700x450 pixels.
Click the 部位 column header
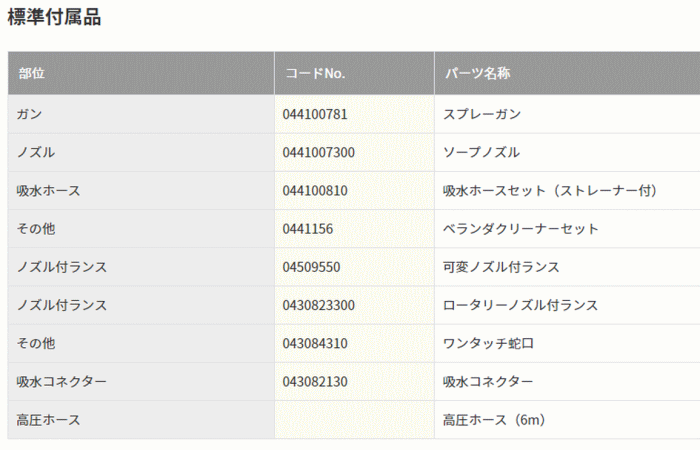[x=31, y=73]
